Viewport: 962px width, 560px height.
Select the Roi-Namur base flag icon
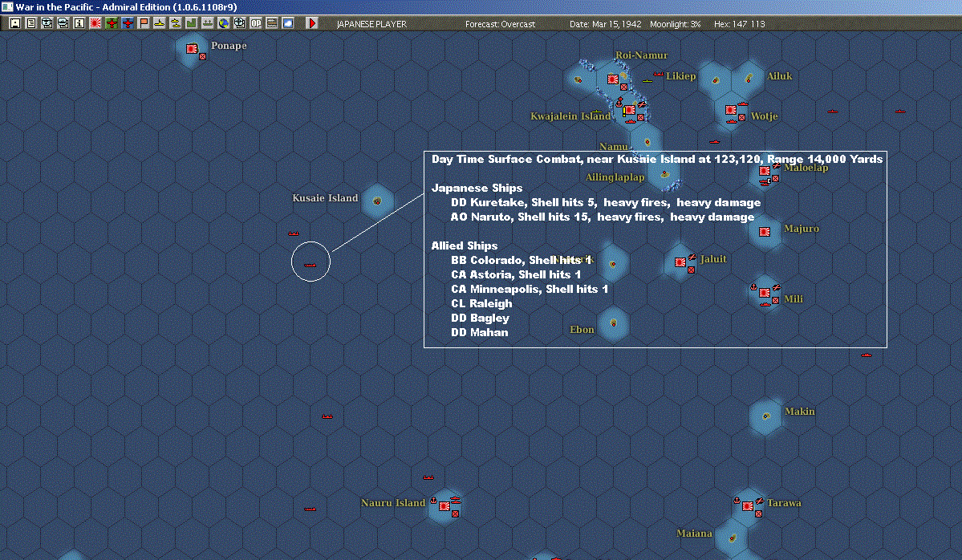coord(612,79)
